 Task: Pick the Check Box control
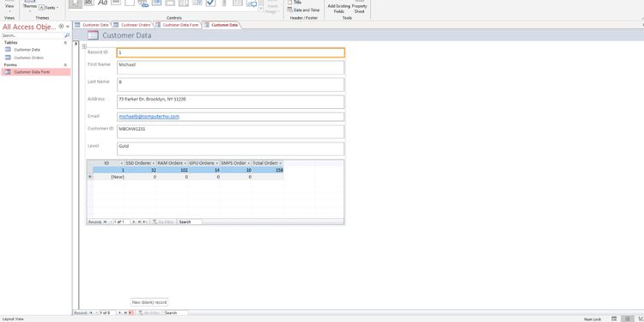[210, 3]
